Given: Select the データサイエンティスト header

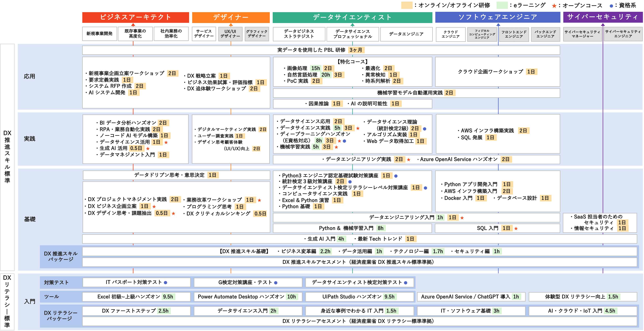Looking at the screenshot, I should tap(352, 17).
